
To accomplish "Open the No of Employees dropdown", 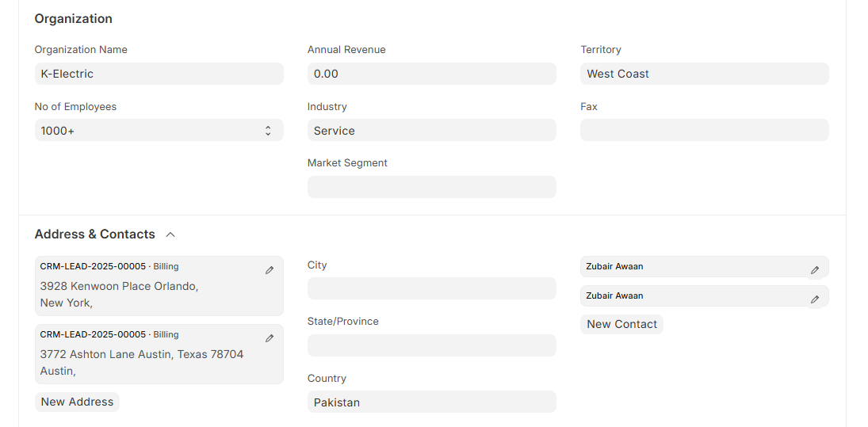I will 159,131.
